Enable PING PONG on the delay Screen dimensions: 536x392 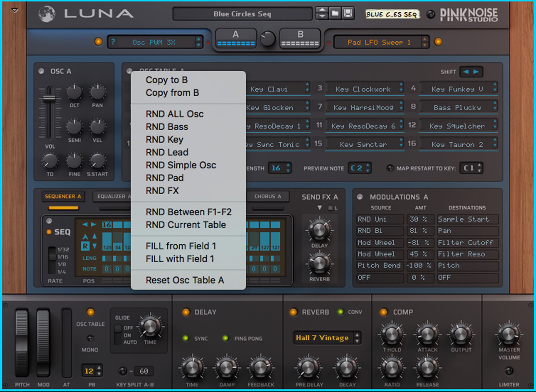(x=226, y=338)
